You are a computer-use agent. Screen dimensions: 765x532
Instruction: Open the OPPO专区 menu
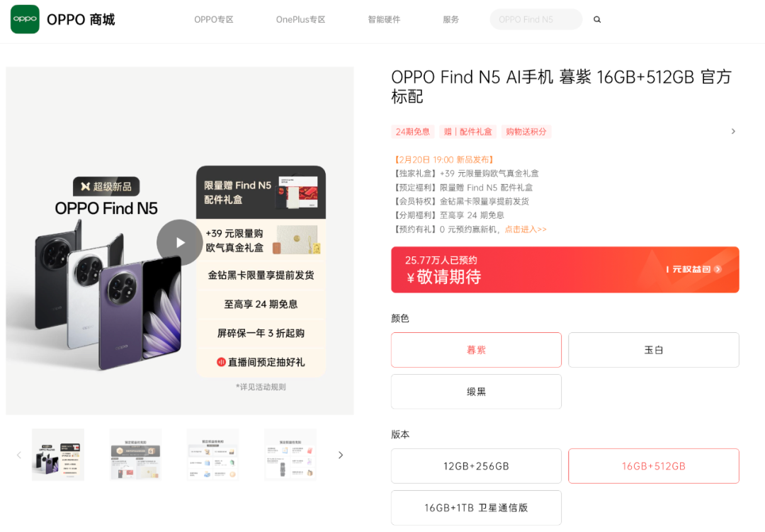pos(214,20)
